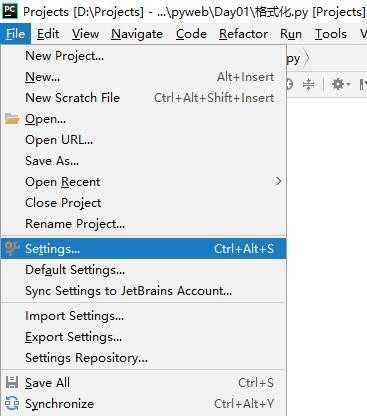The image size is (367, 416).
Task: Click the folder icon beside Open...
Action: pos(12,119)
